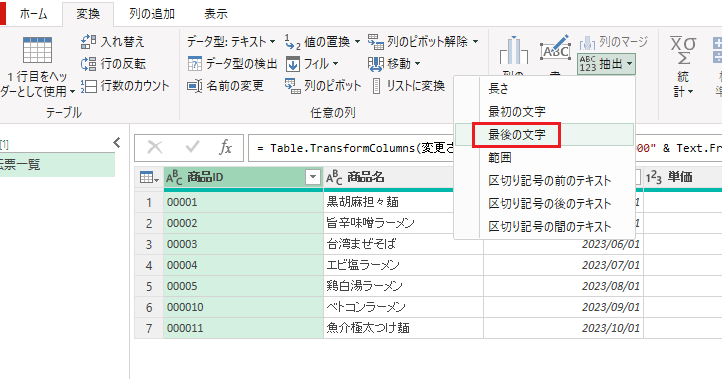Switch to the 列の追加 tab

(151, 14)
